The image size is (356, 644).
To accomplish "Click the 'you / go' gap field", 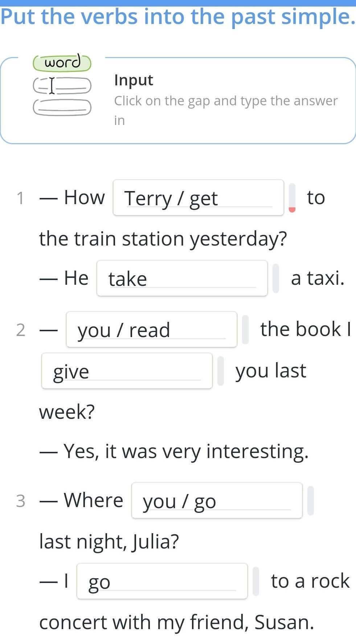I will point(217,501).
